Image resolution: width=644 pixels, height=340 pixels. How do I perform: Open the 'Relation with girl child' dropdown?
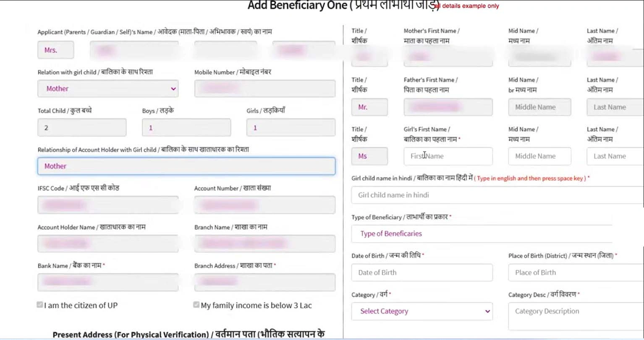108,89
